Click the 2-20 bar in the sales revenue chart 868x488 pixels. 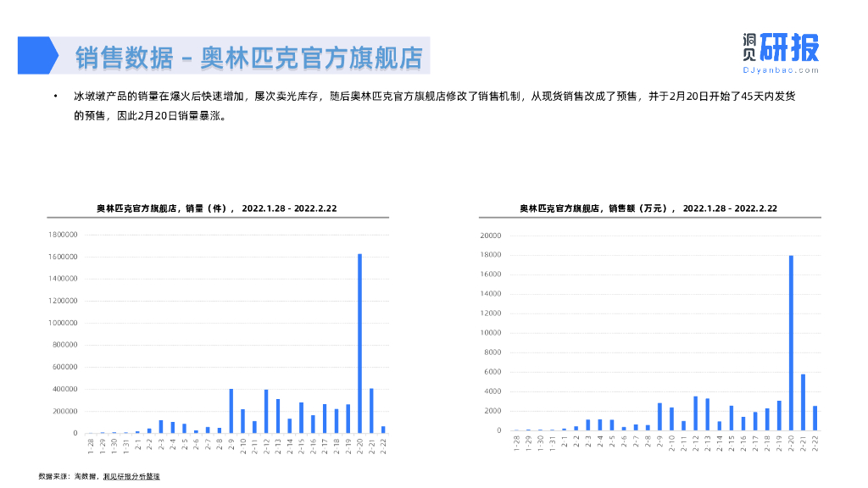point(791,343)
